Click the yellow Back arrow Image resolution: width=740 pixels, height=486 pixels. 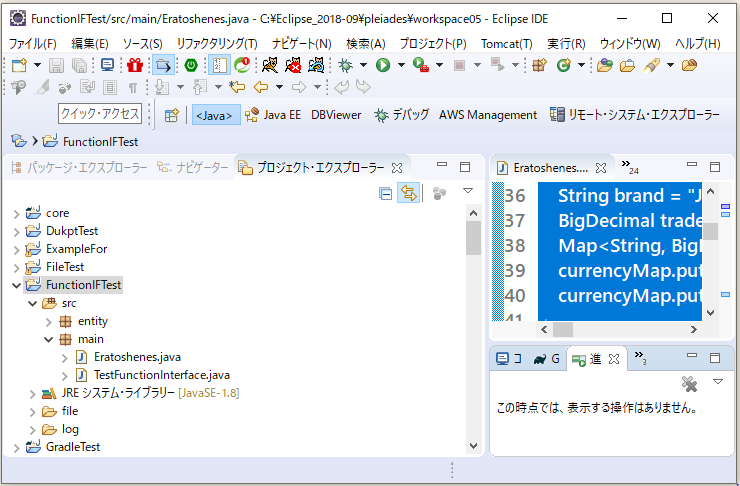pyautogui.click(x=261, y=87)
